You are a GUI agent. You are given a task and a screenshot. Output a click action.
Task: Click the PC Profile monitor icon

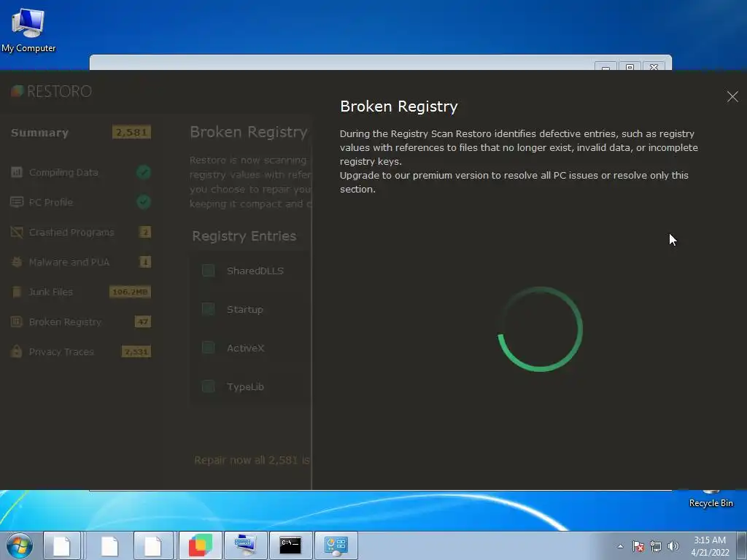(x=17, y=202)
